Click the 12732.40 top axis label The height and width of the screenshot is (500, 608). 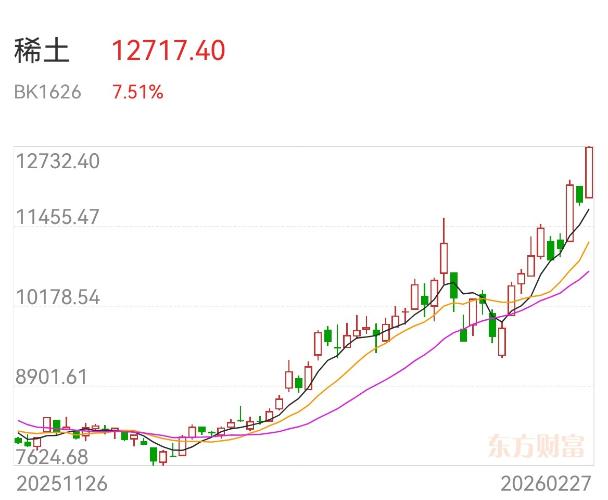point(57,161)
